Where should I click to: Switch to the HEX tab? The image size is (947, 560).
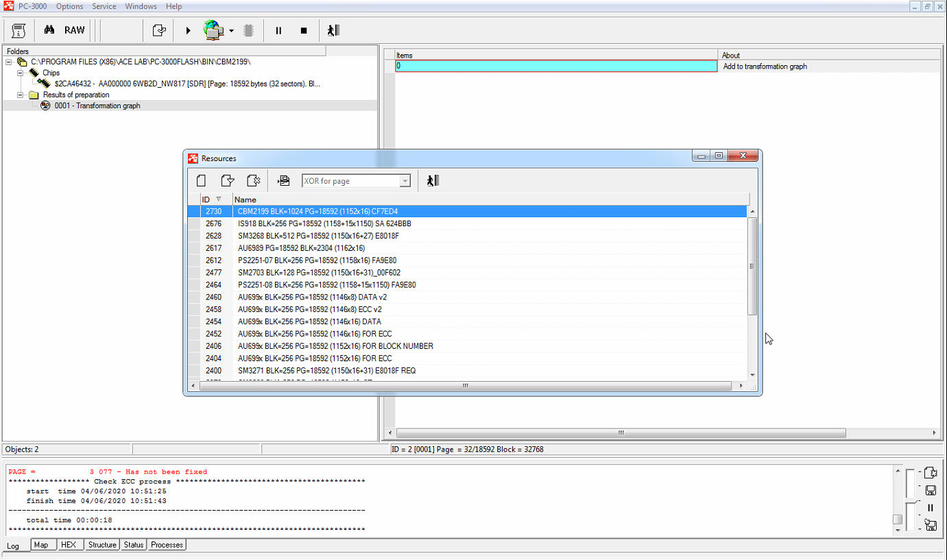(69, 545)
